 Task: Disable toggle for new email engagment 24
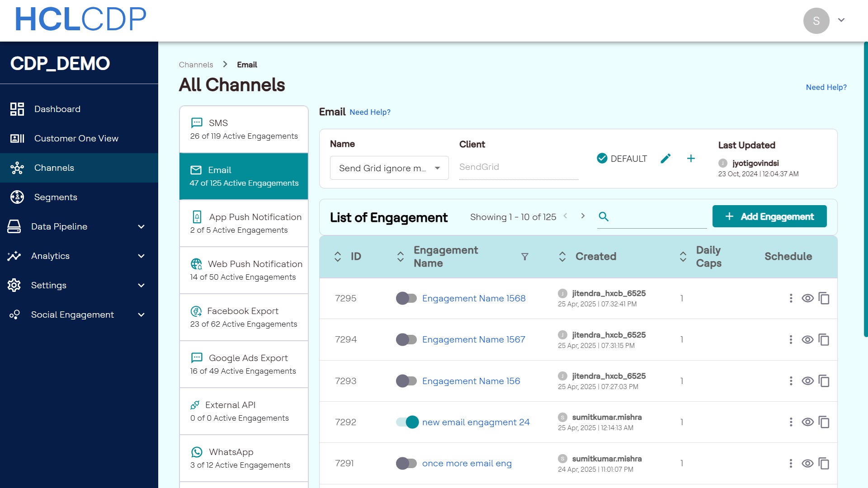[x=407, y=422]
